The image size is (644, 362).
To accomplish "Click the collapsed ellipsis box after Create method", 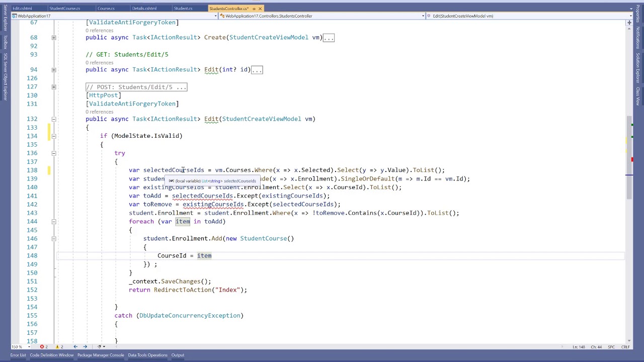I will click(329, 38).
